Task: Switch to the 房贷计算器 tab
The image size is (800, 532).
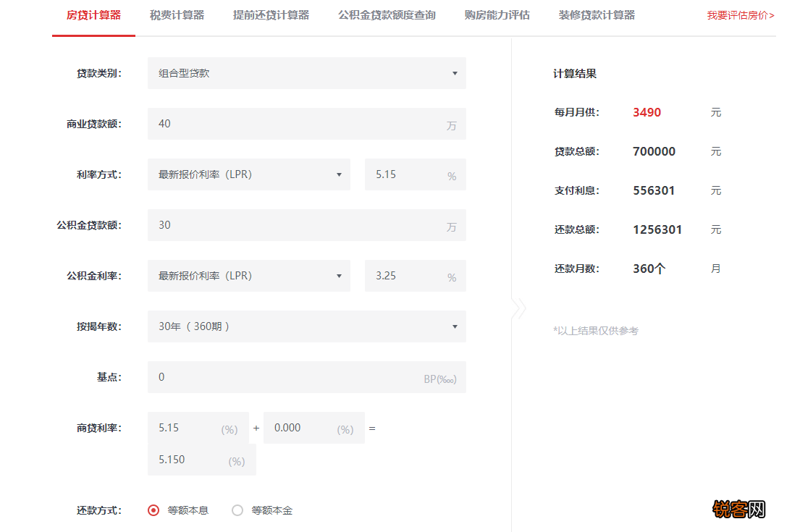Action: 94,15
